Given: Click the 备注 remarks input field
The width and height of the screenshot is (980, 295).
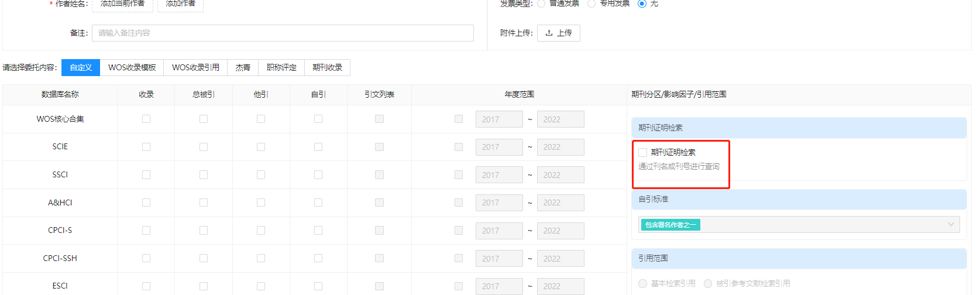Looking at the screenshot, I should coord(283,33).
